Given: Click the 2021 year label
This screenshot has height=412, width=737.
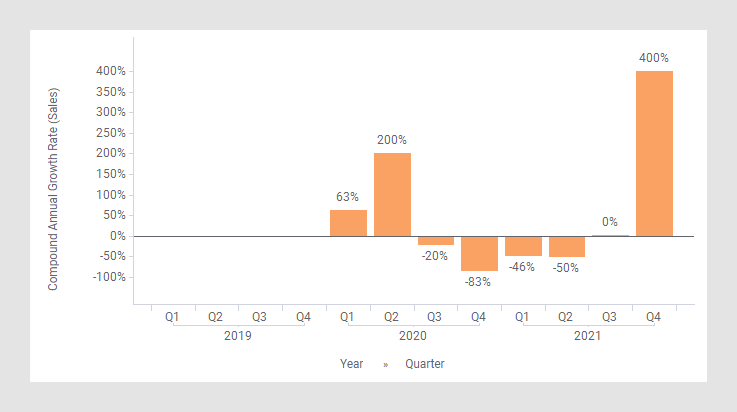Looking at the screenshot, I should [x=588, y=336].
